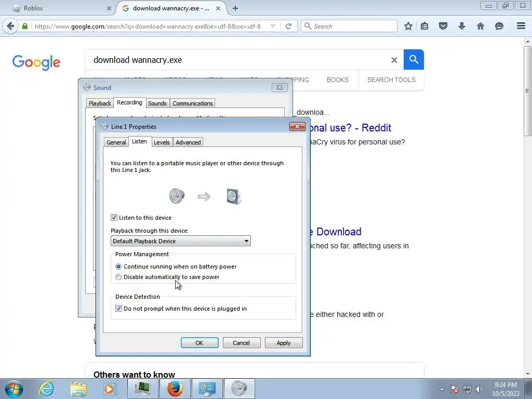The image size is (532, 399).
Task: Click the network tray icon
Action: (467, 389)
